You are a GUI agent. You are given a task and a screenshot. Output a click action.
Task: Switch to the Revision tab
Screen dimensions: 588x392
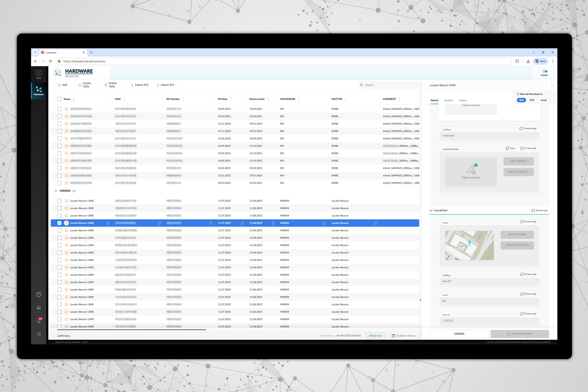point(449,100)
